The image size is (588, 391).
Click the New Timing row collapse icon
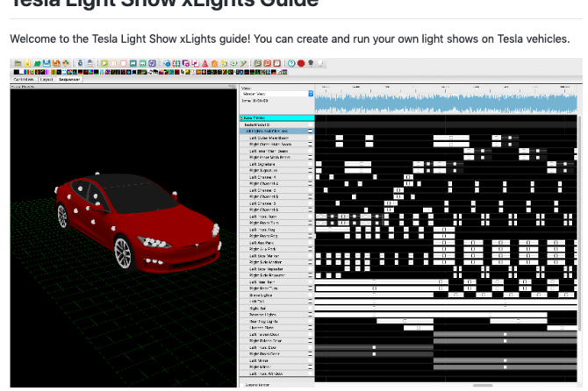pyautogui.click(x=241, y=118)
